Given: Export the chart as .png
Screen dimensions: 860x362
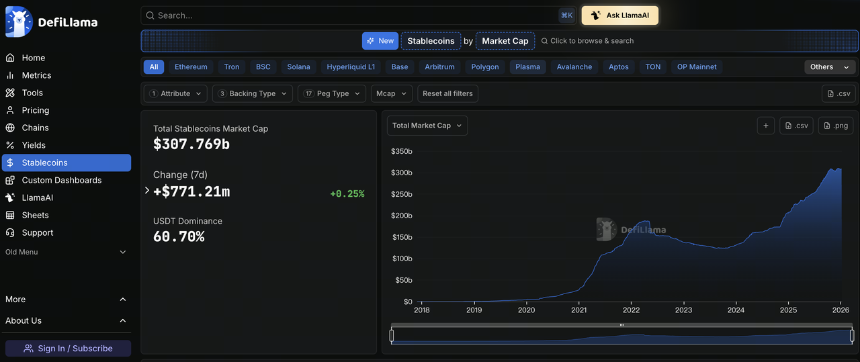Looking at the screenshot, I should pyautogui.click(x=835, y=126).
